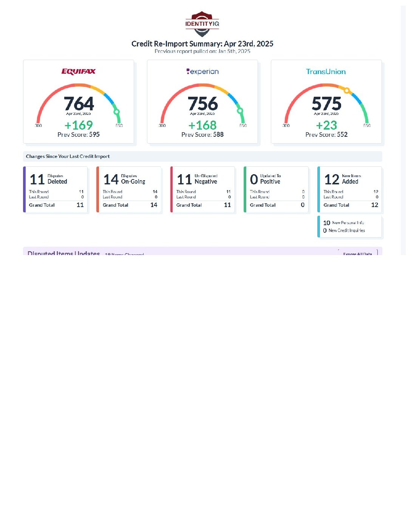
Task: Click "Last Round" in the Disputes Deleted card
Action: click(x=39, y=197)
